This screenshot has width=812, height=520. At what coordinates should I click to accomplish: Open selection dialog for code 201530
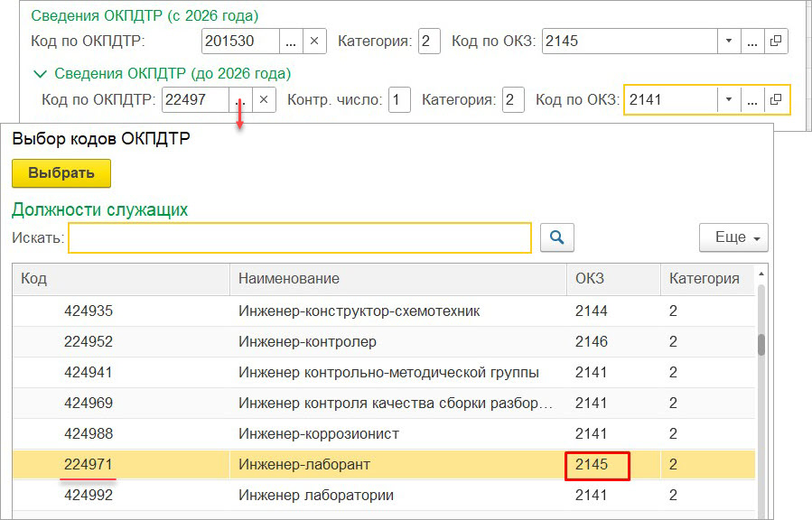point(290,42)
